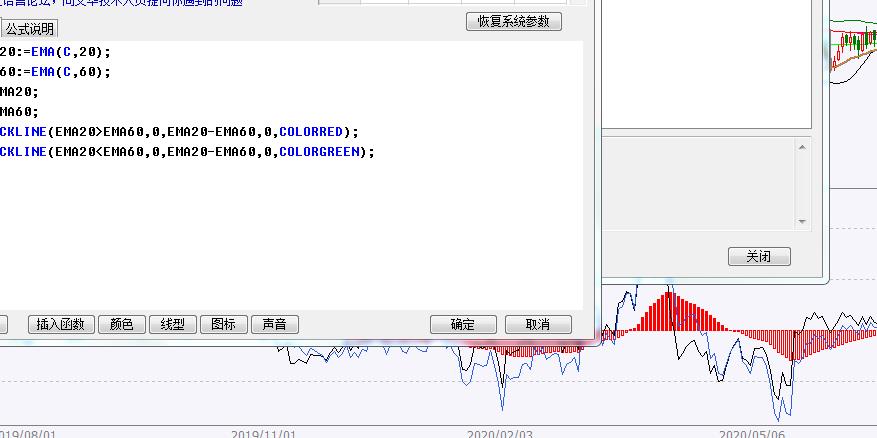The width and height of the screenshot is (877, 438).
Task: Confirm the formula with 确定
Action: click(x=463, y=324)
